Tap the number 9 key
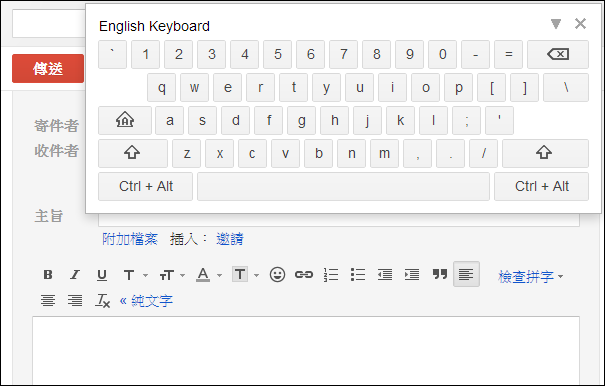This screenshot has width=605, height=386. [409, 54]
